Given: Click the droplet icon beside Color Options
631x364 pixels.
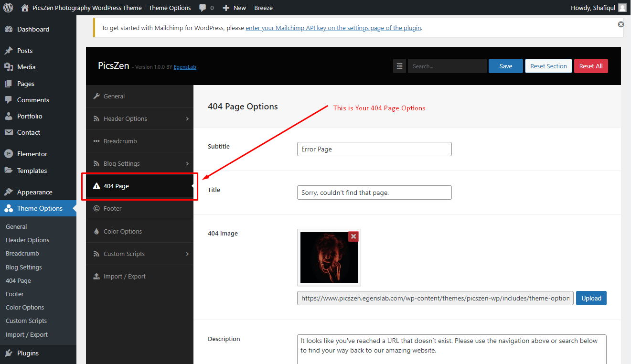Looking at the screenshot, I should (x=96, y=231).
